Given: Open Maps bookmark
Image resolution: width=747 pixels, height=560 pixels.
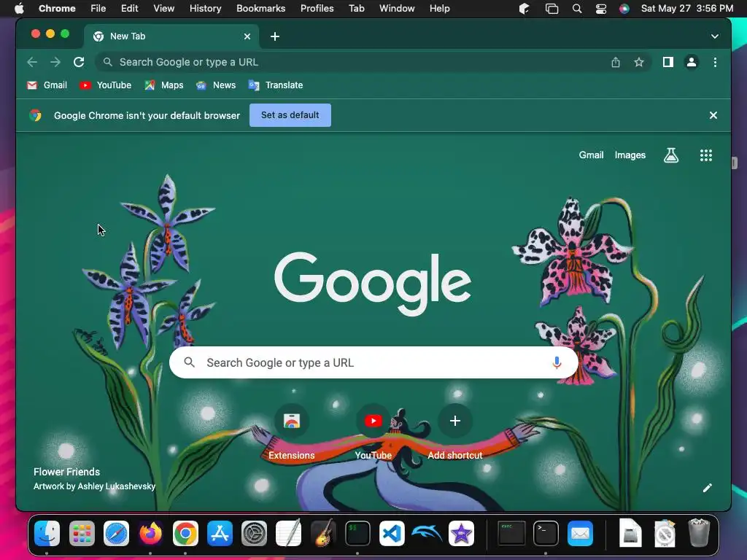Looking at the screenshot, I should (164, 85).
